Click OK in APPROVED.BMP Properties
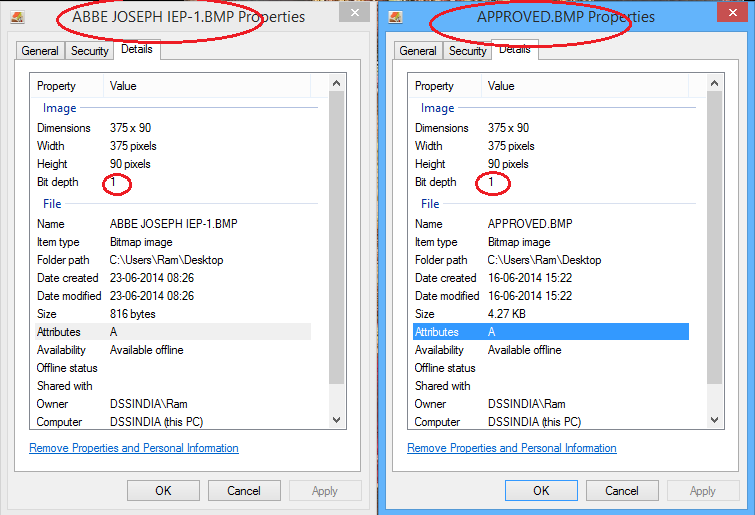The width and height of the screenshot is (755, 515). coord(541,490)
